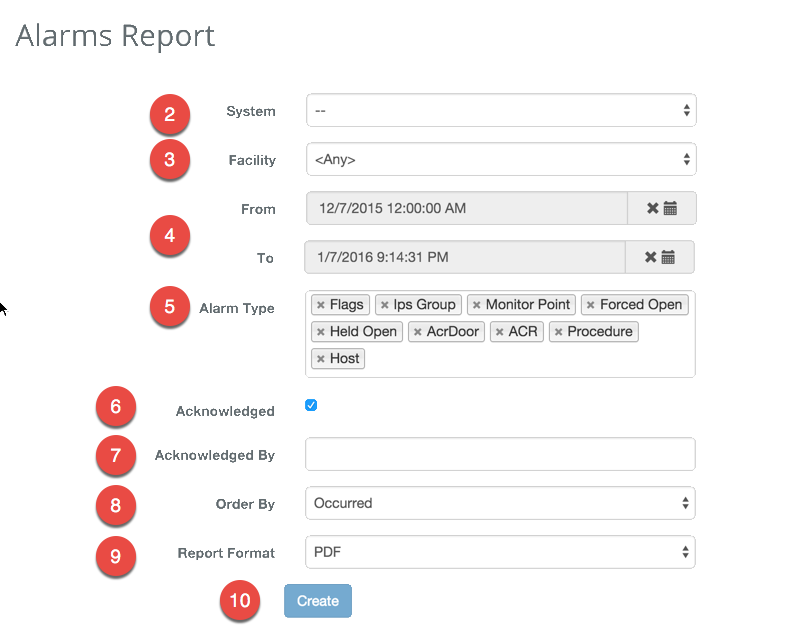Choose a Report Format from dropdown
Screen dimensions: 801x633
point(500,551)
